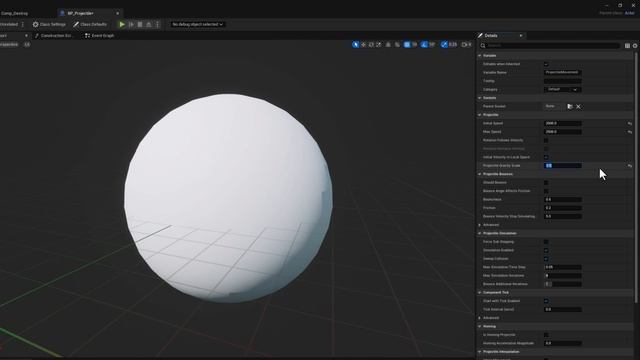Clear the Parent Socket value
The width and height of the screenshot is (640, 360).
point(578,107)
